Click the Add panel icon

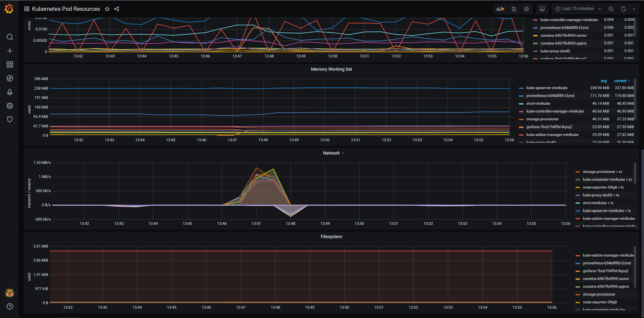(500, 9)
